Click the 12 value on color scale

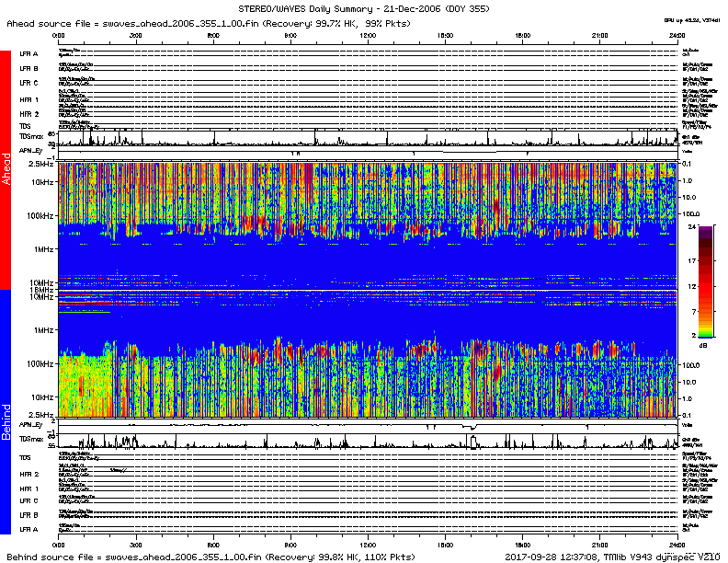coord(692,287)
